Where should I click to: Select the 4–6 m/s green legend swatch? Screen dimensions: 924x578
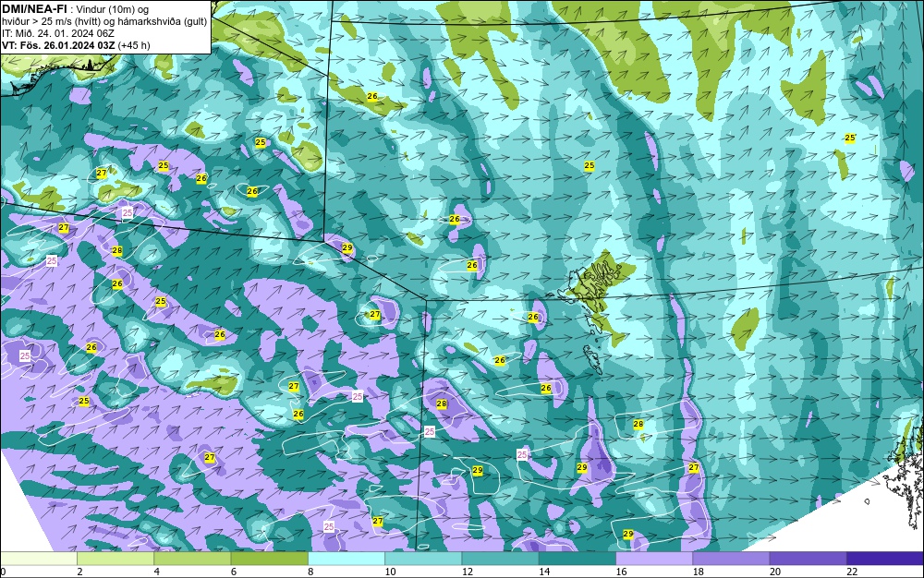[x=193, y=558]
